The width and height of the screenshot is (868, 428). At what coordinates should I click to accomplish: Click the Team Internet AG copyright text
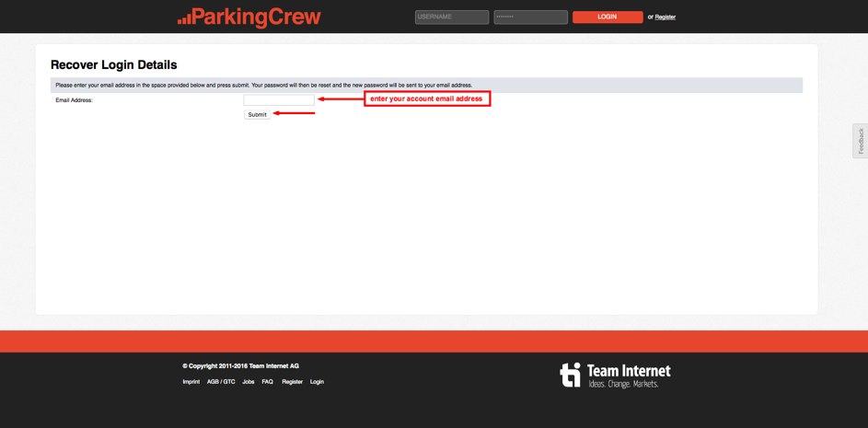pyautogui.click(x=240, y=366)
